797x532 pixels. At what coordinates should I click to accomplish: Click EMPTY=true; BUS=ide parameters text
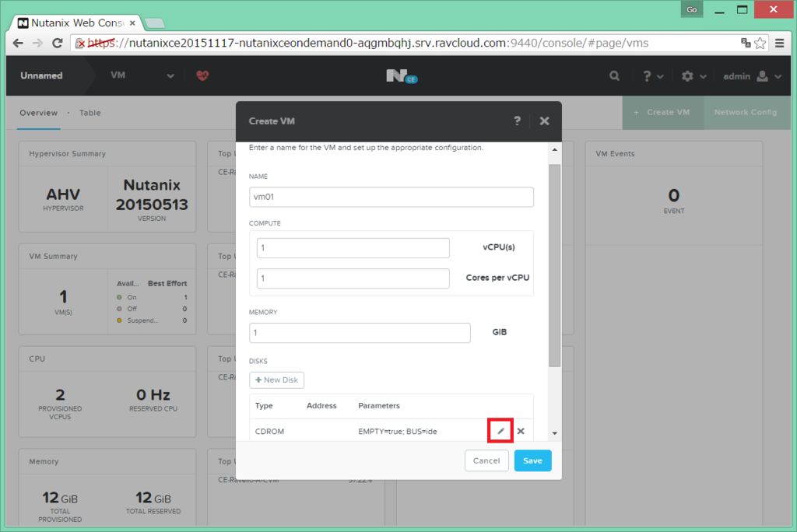398,432
